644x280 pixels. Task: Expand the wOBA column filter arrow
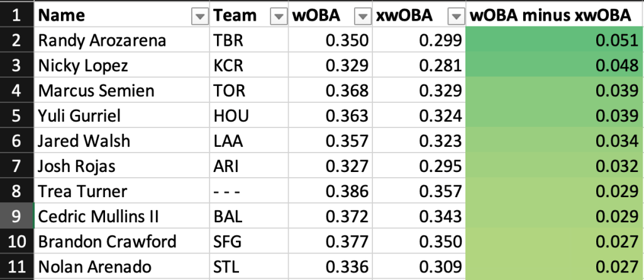click(x=363, y=16)
